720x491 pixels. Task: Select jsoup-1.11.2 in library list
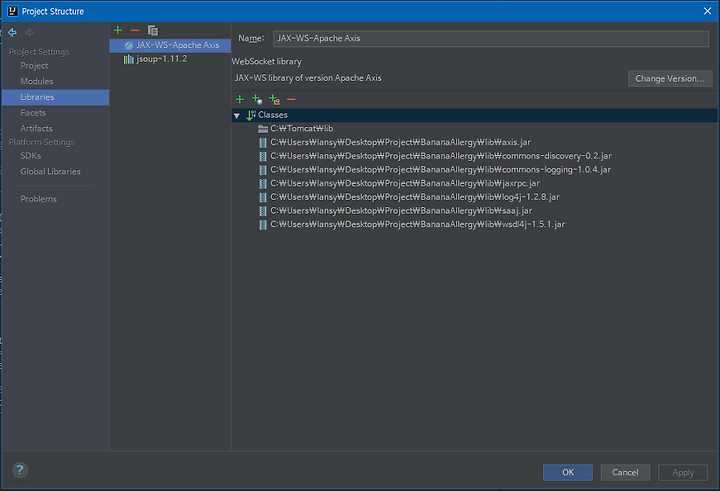(x=170, y=59)
